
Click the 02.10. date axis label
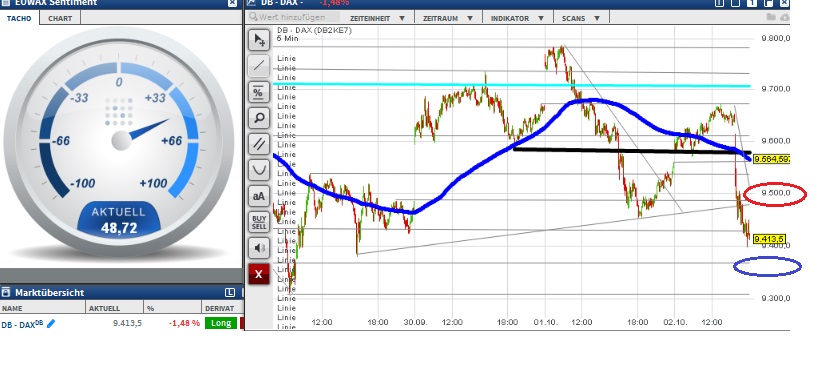click(675, 322)
